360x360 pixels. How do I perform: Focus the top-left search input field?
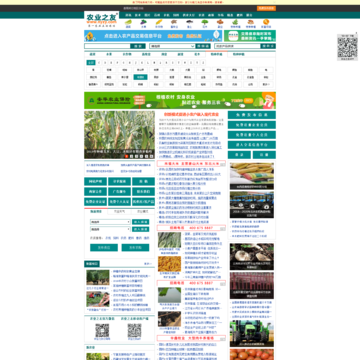(x=107, y=46)
